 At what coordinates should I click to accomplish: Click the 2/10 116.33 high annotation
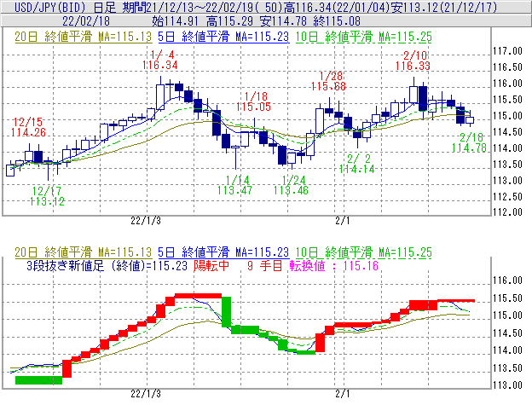point(413,61)
